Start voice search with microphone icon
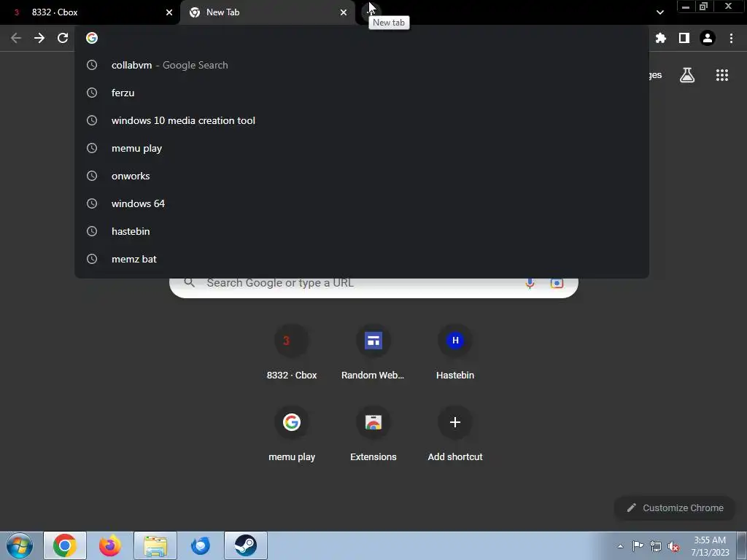The image size is (747, 560). tap(530, 283)
